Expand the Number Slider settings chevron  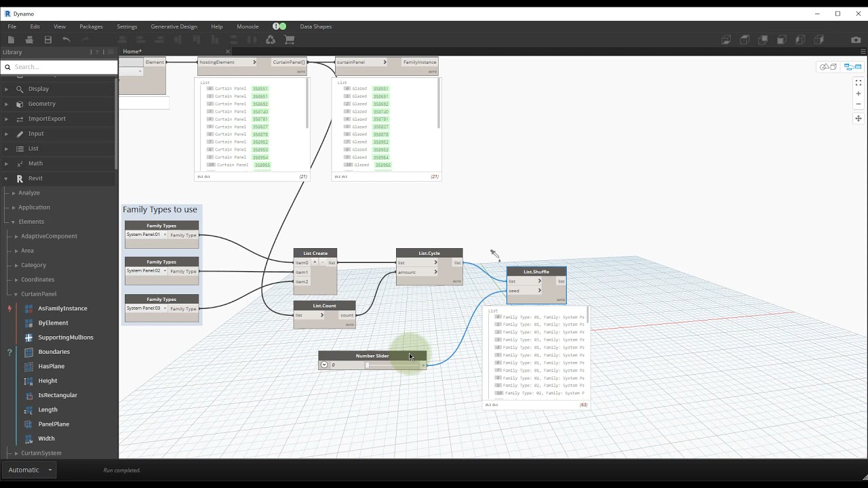pos(324,365)
